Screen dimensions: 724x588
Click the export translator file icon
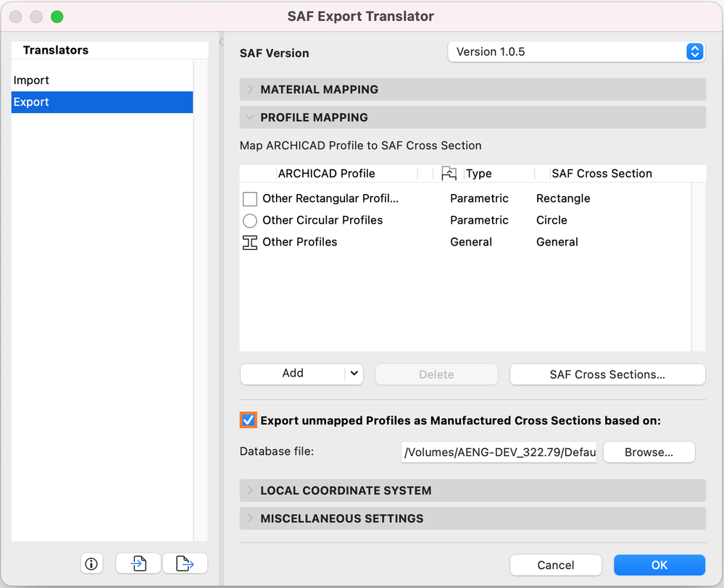[185, 563]
